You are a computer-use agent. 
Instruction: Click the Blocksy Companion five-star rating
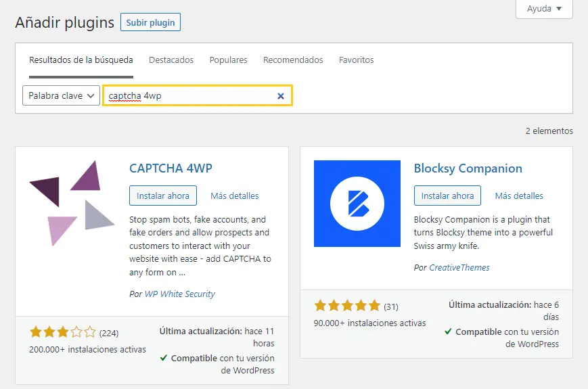(x=347, y=306)
